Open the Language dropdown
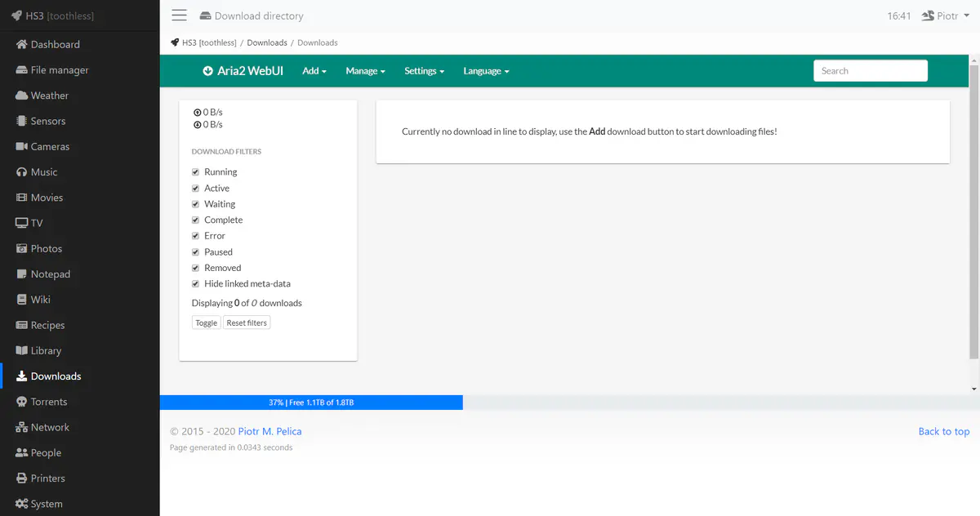 point(486,71)
